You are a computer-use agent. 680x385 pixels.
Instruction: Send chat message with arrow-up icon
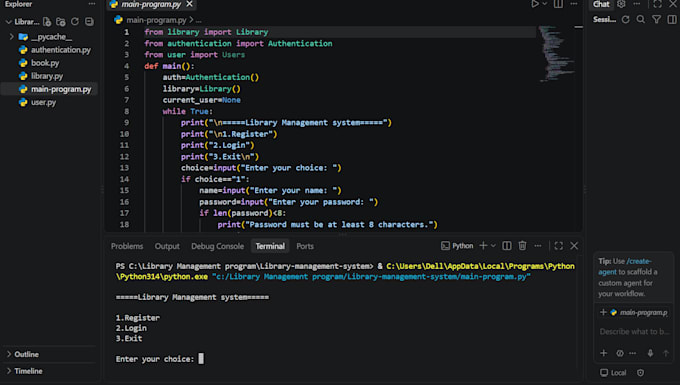tap(666, 353)
